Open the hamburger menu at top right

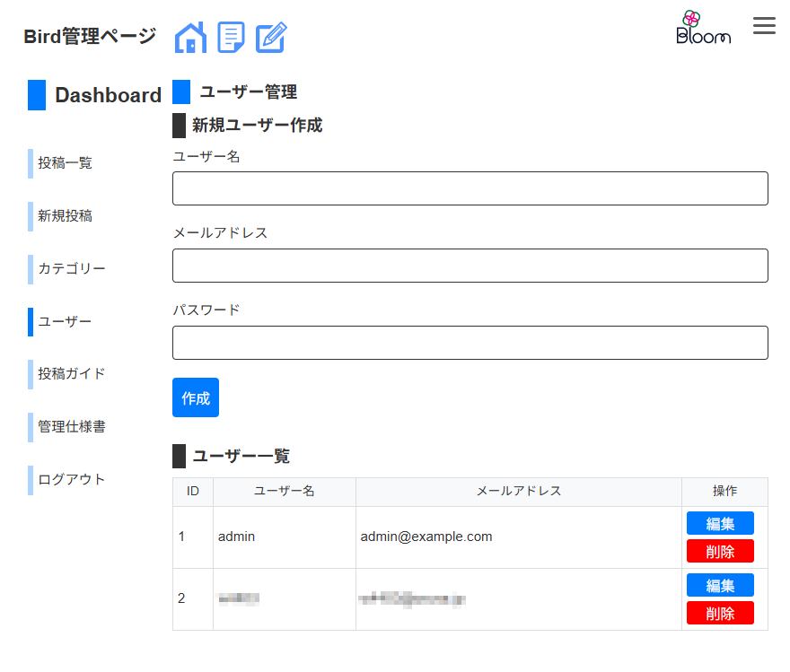764,26
